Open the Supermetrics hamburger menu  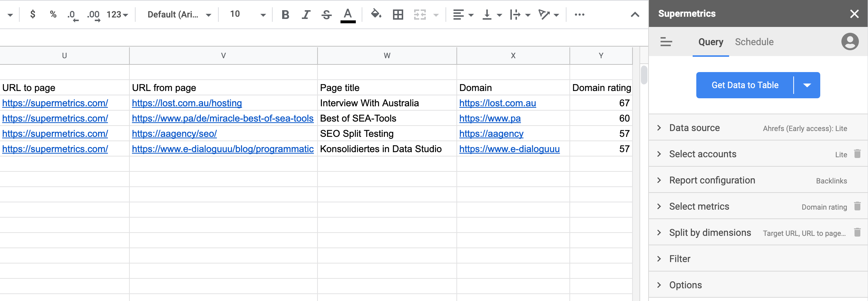click(666, 42)
